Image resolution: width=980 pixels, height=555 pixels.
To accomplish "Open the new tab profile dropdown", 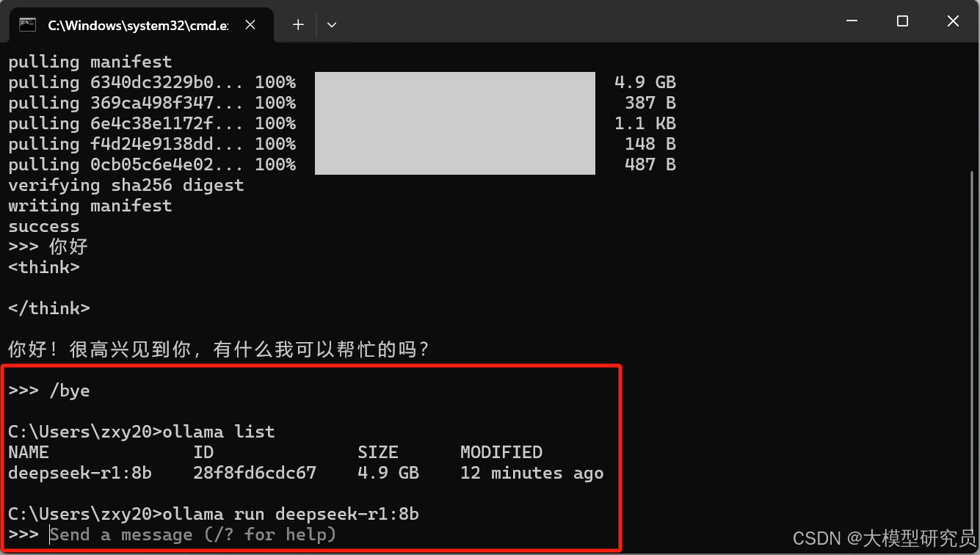I will pos(332,24).
